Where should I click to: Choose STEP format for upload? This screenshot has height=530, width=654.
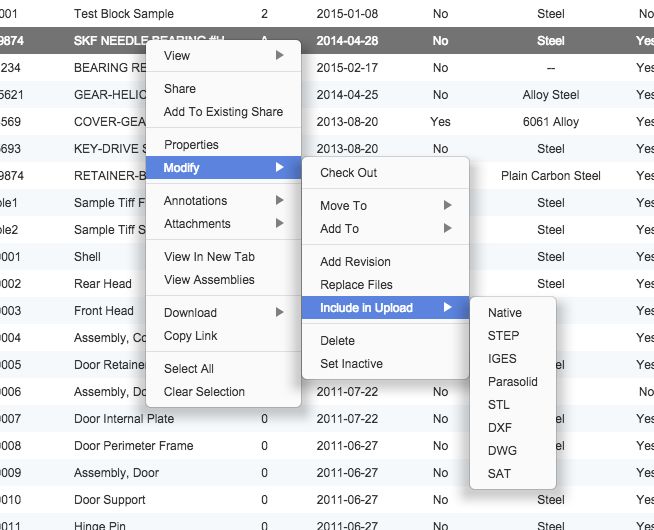(503, 336)
